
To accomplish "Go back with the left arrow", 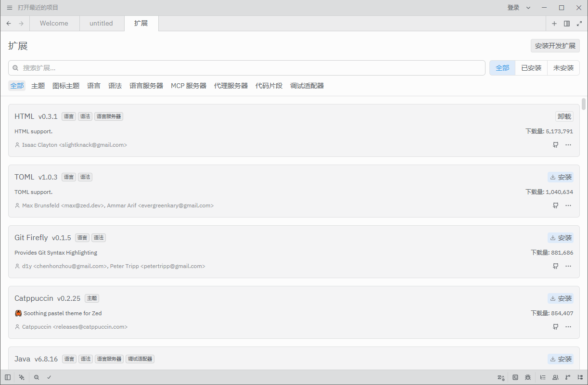I will click(9, 23).
